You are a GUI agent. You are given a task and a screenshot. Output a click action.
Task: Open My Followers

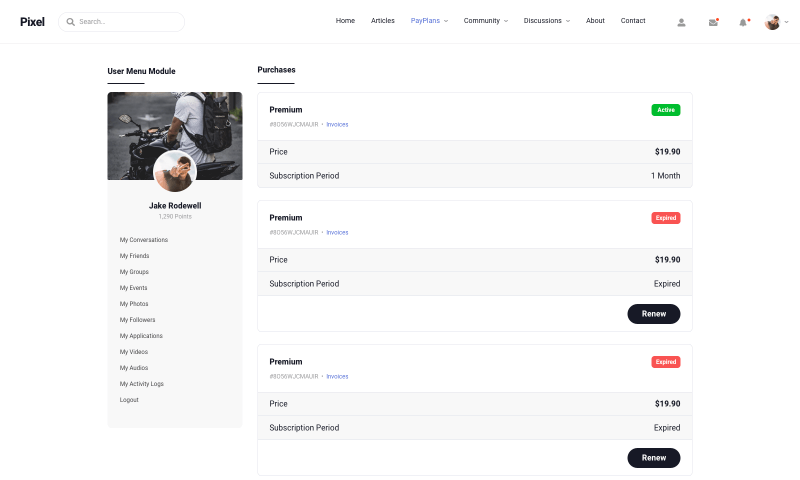[138, 320]
